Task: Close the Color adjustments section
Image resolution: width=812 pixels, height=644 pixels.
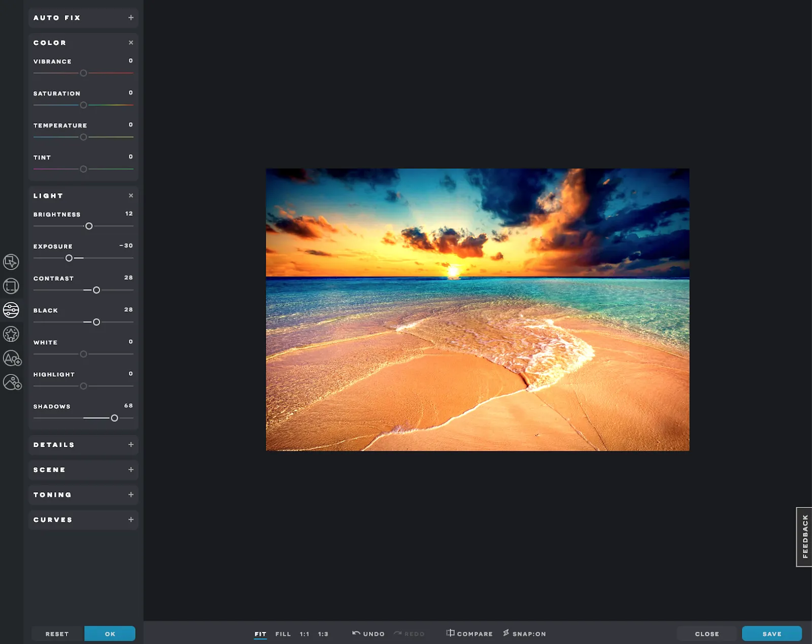Action: coord(131,43)
